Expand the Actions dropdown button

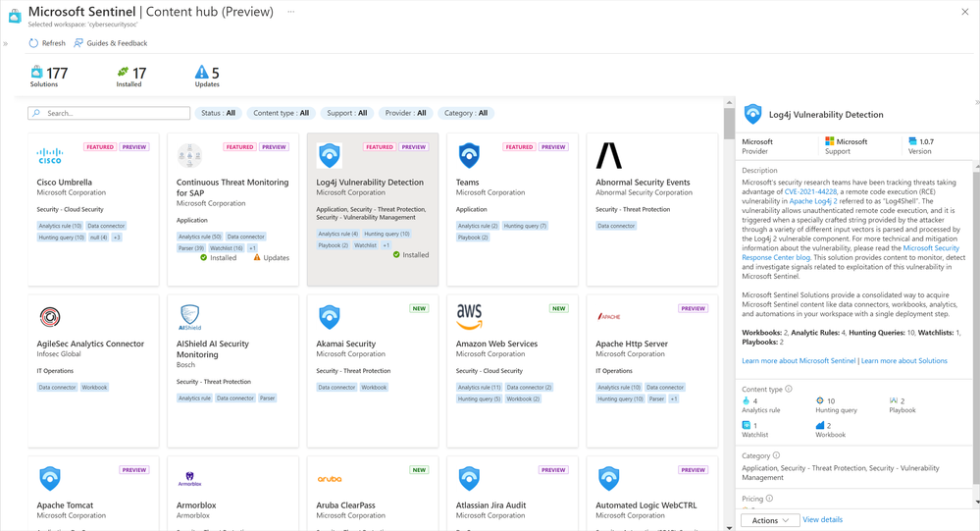tap(770, 520)
